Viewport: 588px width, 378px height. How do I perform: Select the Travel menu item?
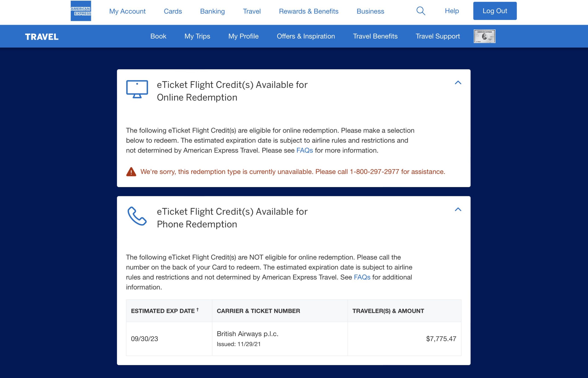pos(252,11)
